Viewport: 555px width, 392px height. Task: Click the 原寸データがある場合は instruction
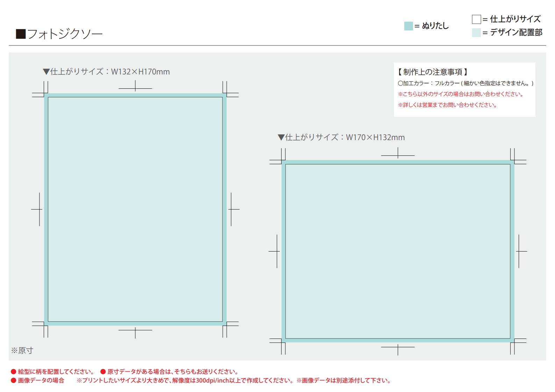pyautogui.click(x=170, y=372)
